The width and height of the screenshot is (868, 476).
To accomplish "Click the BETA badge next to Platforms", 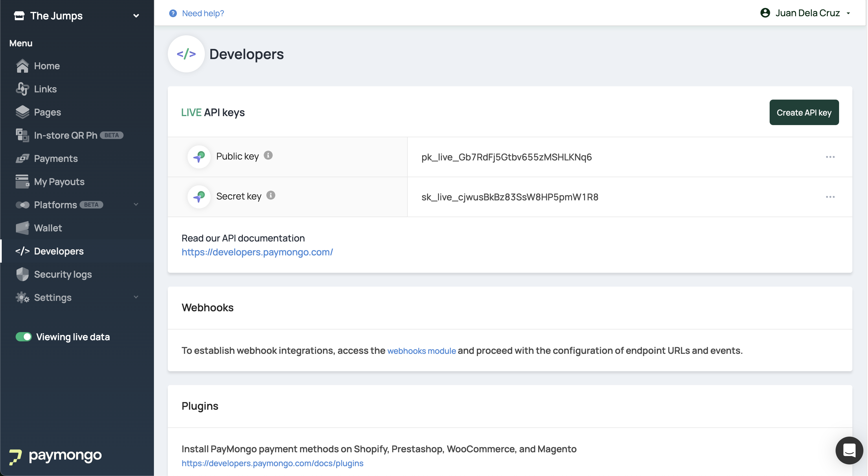I will click(91, 205).
